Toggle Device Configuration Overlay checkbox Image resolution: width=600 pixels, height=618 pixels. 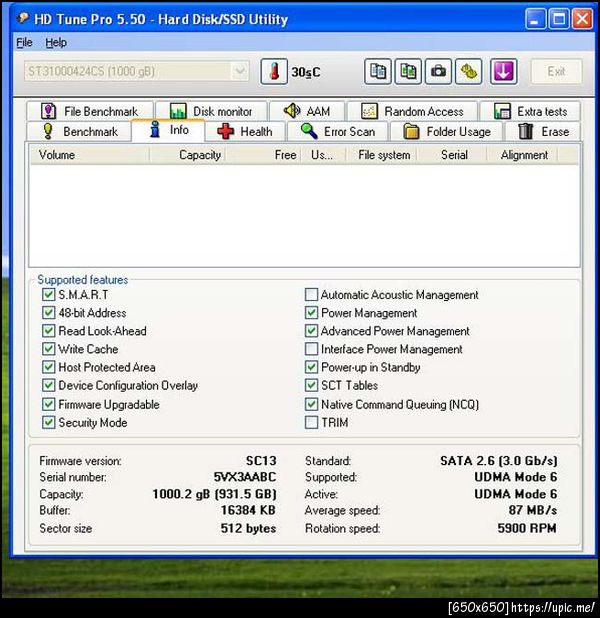point(48,385)
